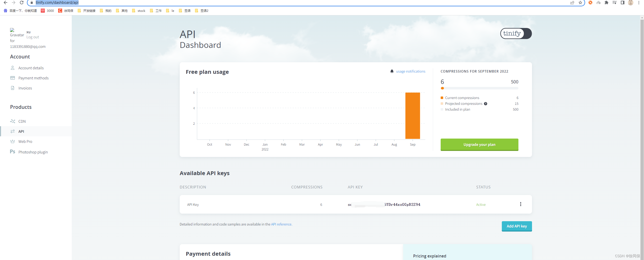Bookmark the page with the star icon
Viewport: 644px width, 260px height.
pyautogui.click(x=580, y=3)
